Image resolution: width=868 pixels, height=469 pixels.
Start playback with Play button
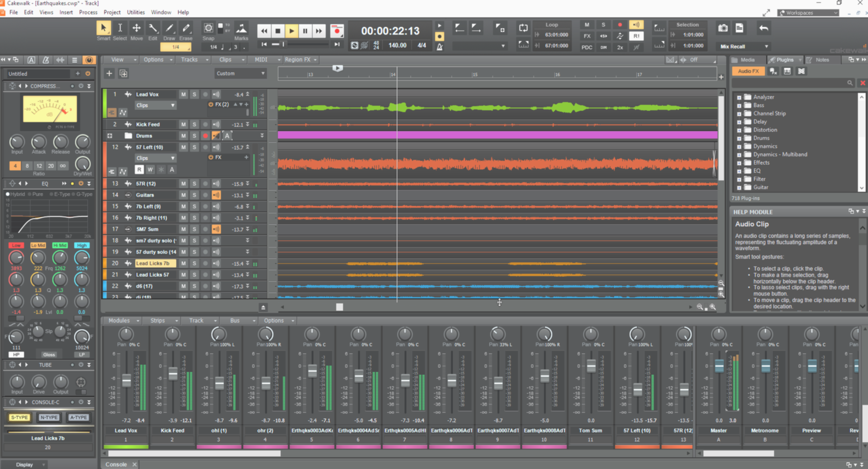pos(291,31)
